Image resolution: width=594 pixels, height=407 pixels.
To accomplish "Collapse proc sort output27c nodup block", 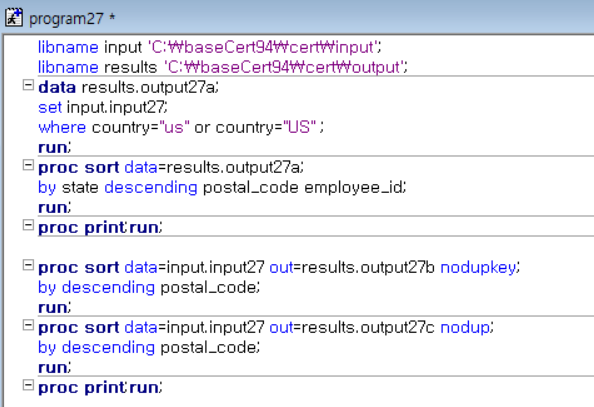I will pyautogui.click(x=28, y=325).
